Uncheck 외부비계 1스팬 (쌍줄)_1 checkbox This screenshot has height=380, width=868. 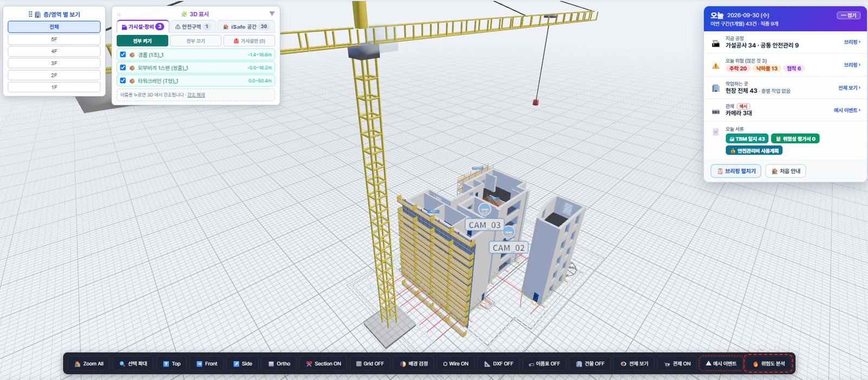pos(123,68)
